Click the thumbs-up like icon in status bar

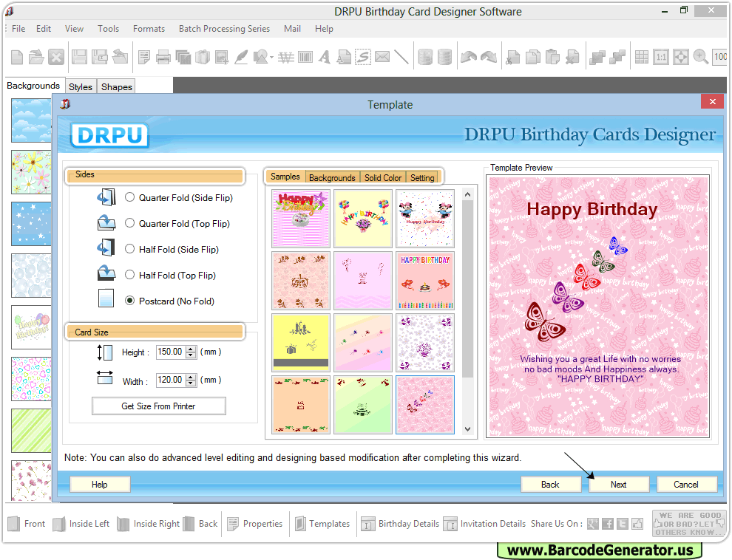(x=637, y=524)
